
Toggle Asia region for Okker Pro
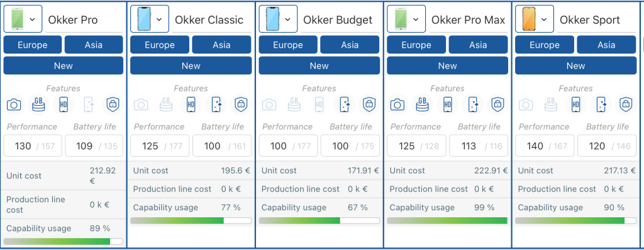(x=94, y=45)
